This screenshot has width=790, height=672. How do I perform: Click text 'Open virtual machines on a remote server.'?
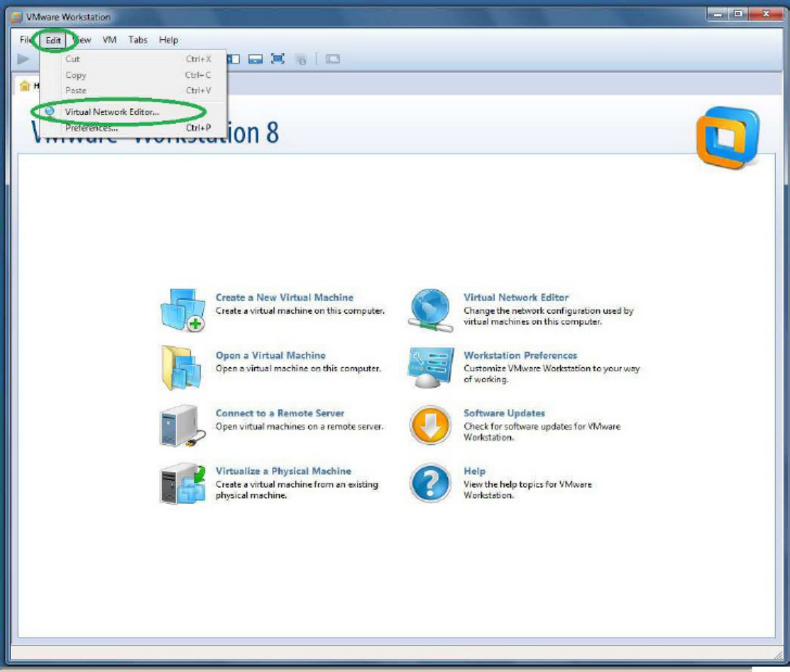click(299, 427)
